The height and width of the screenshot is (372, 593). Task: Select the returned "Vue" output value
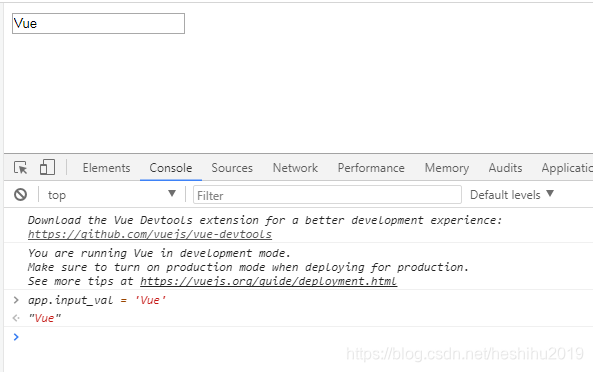click(45, 318)
